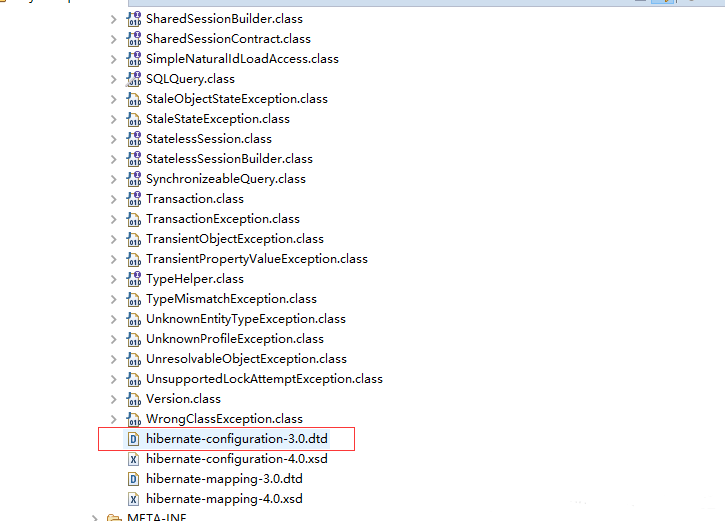Expand the SharedSessionBuilder.class node
Image resolution: width=725 pixels, height=521 pixels.
coord(113,19)
